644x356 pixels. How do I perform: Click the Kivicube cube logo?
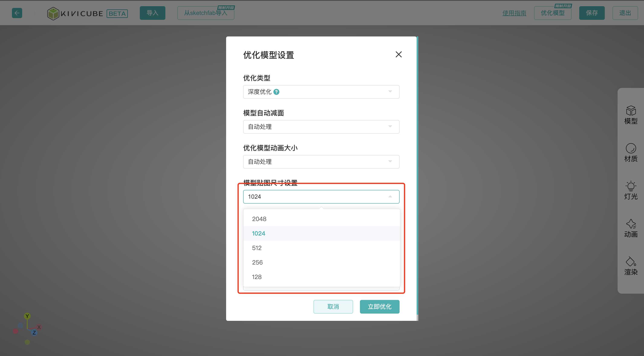[x=53, y=13]
